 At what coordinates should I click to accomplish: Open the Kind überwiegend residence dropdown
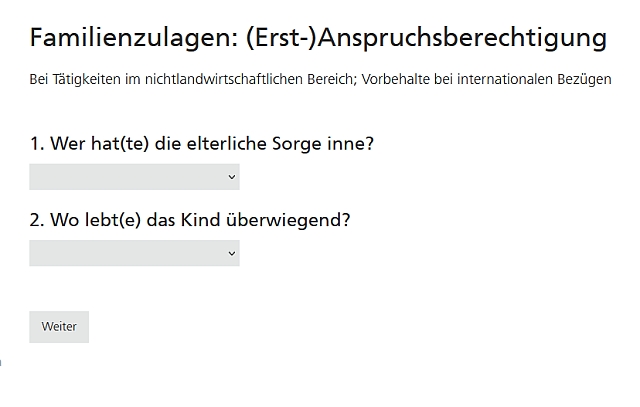(x=134, y=254)
